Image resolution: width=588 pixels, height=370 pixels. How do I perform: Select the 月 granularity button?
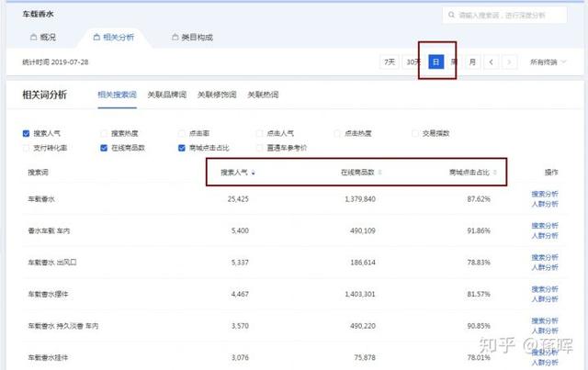(472, 62)
